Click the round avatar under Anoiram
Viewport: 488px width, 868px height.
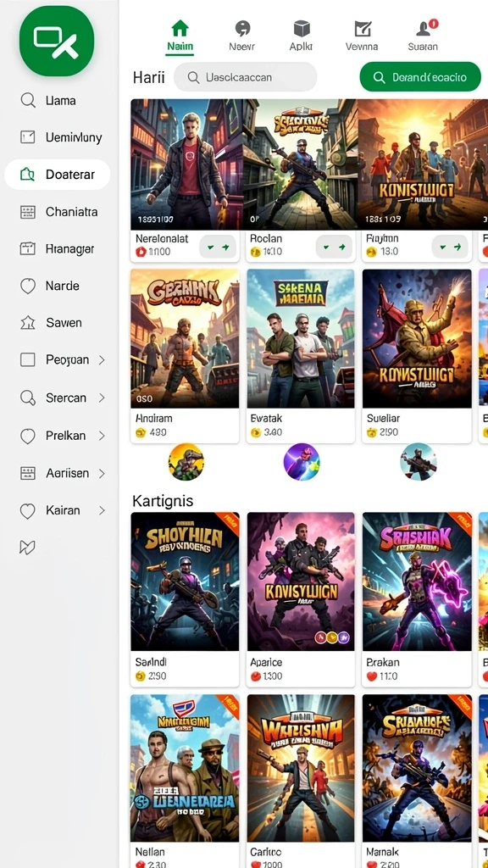pyautogui.click(x=186, y=462)
